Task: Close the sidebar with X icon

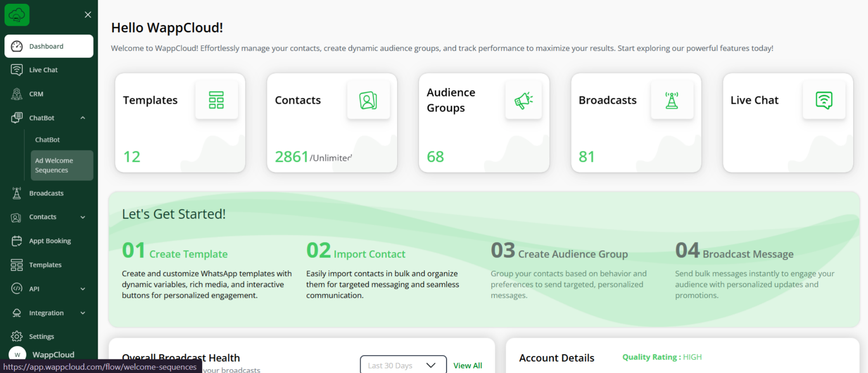Action: (x=88, y=14)
